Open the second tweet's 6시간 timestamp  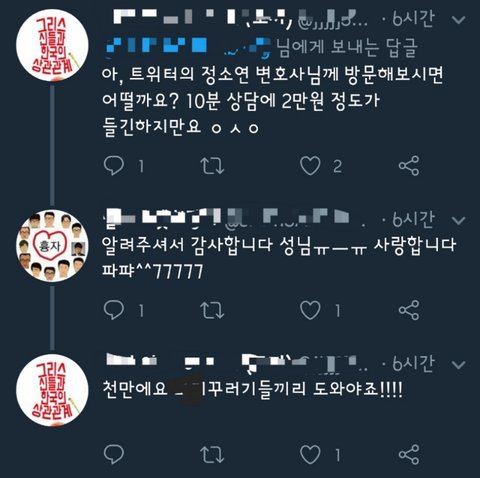pos(413,219)
